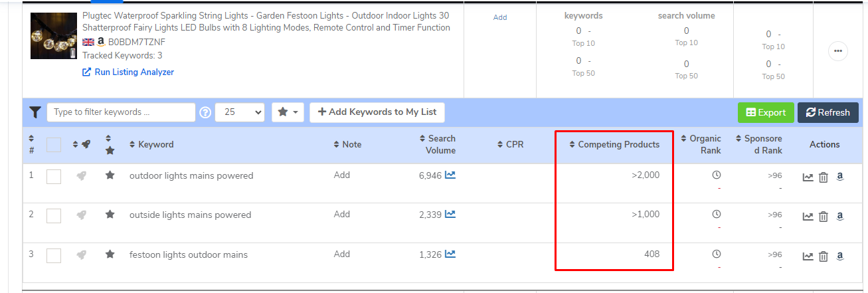Tick the select-all checkbox in table header

click(x=54, y=144)
